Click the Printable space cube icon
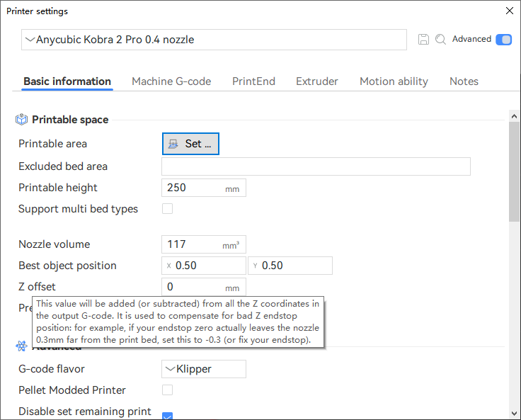This screenshot has height=420, width=521. 22,120
